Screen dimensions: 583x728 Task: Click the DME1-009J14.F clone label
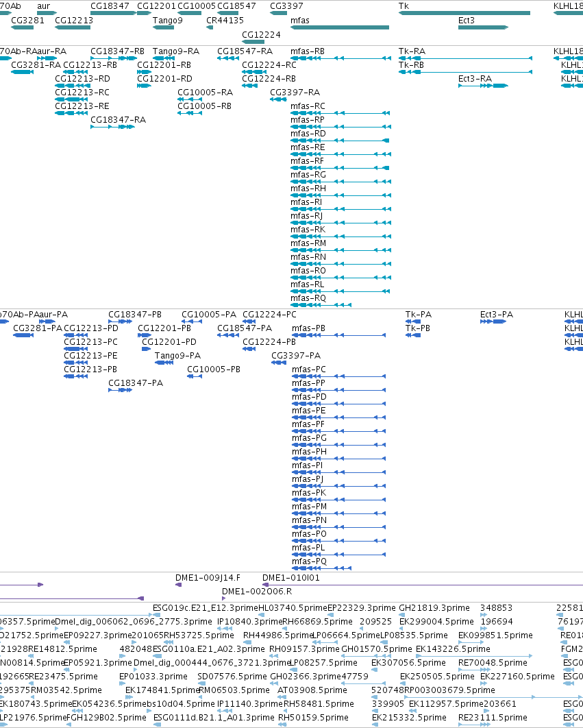pyautogui.click(x=208, y=578)
